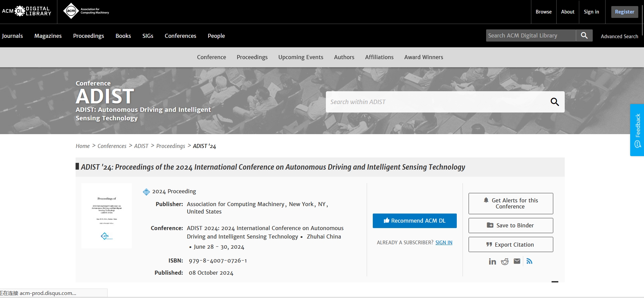Share the proceedings via email
The image size is (644, 298).
[517, 261]
